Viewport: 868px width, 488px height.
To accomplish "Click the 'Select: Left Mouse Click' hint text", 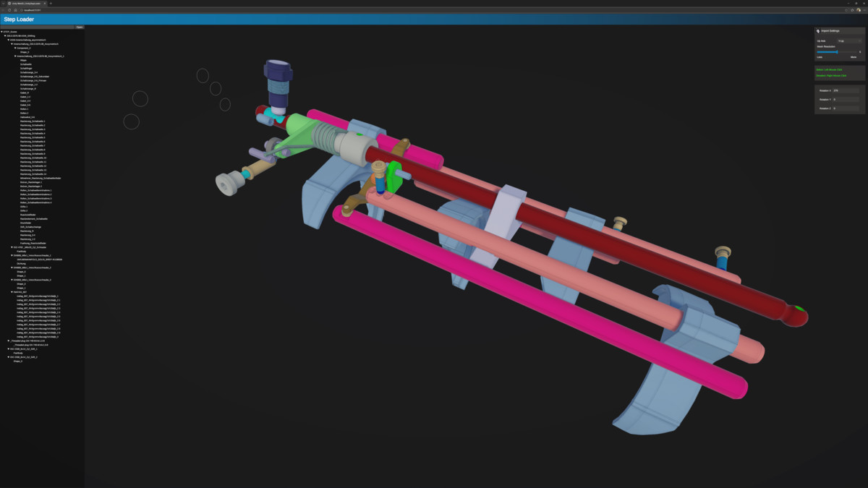I will [x=830, y=69].
